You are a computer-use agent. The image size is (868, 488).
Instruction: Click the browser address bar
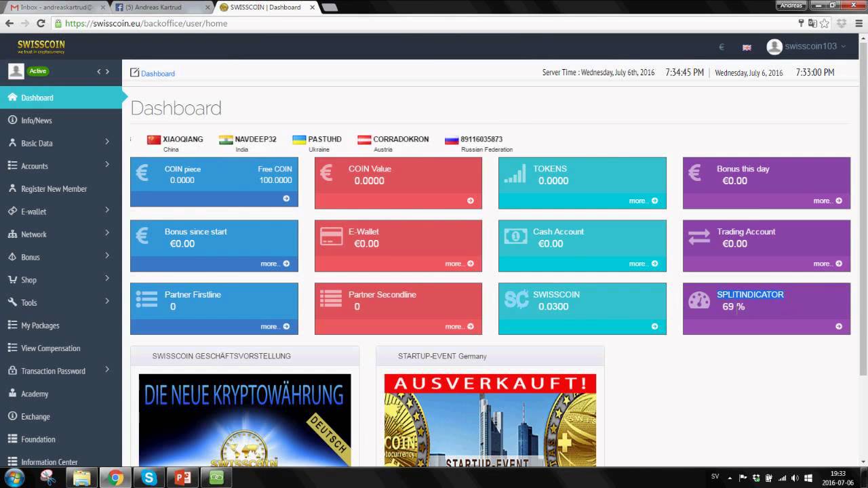pyautogui.click(x=420, y=23)
